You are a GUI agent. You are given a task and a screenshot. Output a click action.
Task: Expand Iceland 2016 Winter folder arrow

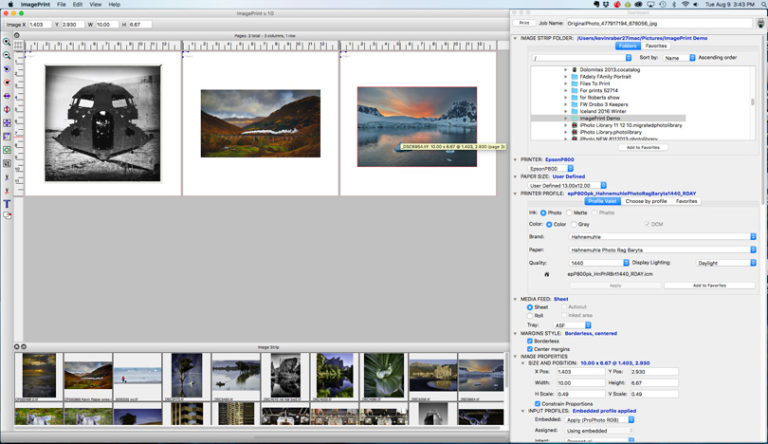[565, 111]
